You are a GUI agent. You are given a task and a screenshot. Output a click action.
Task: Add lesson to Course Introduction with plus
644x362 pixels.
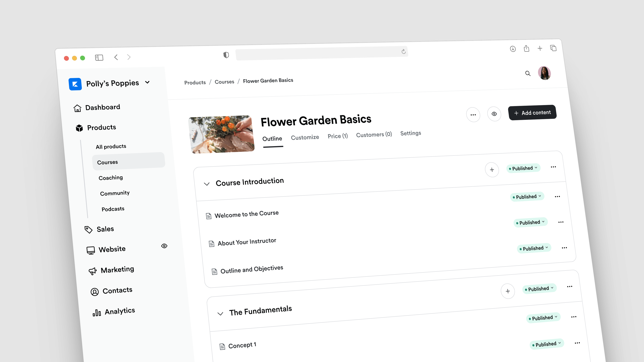[x=492, y=170]
